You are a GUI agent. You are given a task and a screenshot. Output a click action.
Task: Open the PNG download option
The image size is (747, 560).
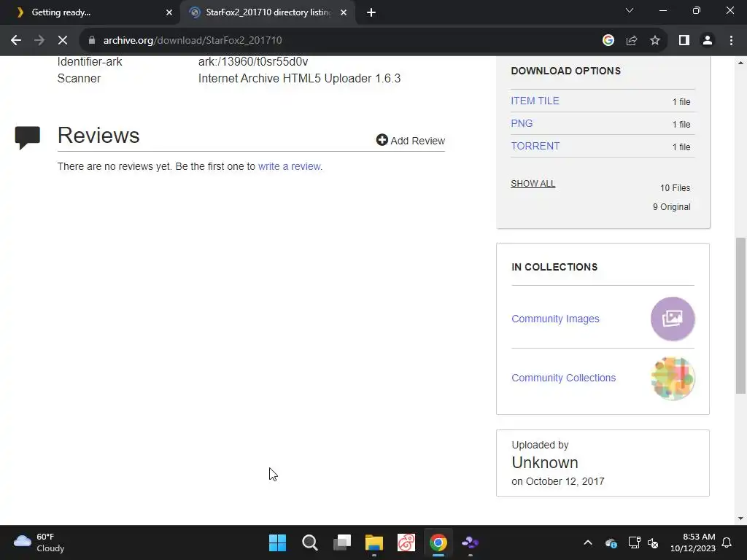522,123
